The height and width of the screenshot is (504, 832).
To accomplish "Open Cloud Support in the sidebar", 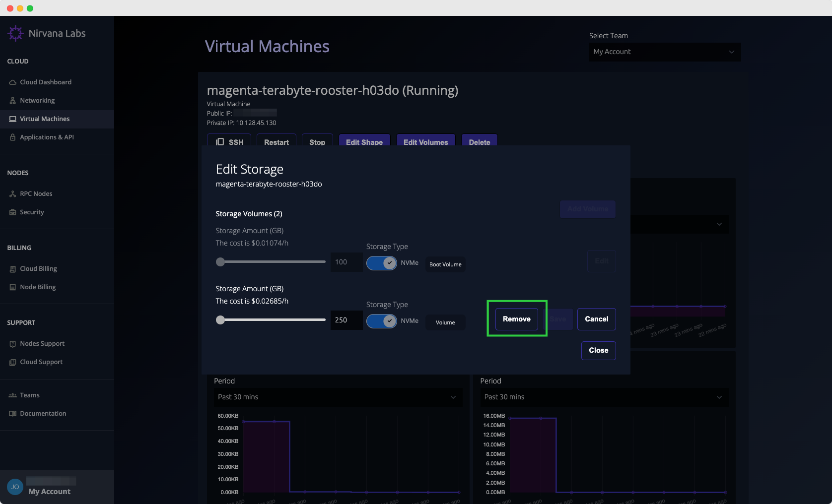I will pos(41,362).
